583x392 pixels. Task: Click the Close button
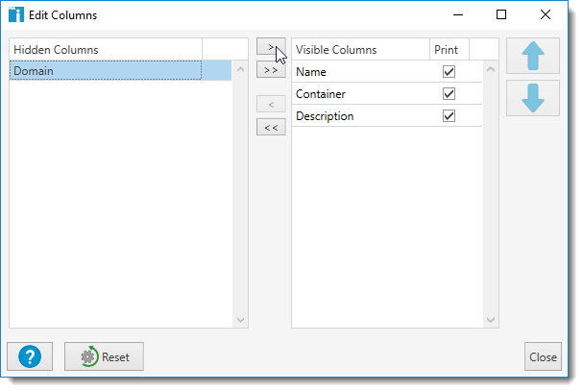(543, 356)
